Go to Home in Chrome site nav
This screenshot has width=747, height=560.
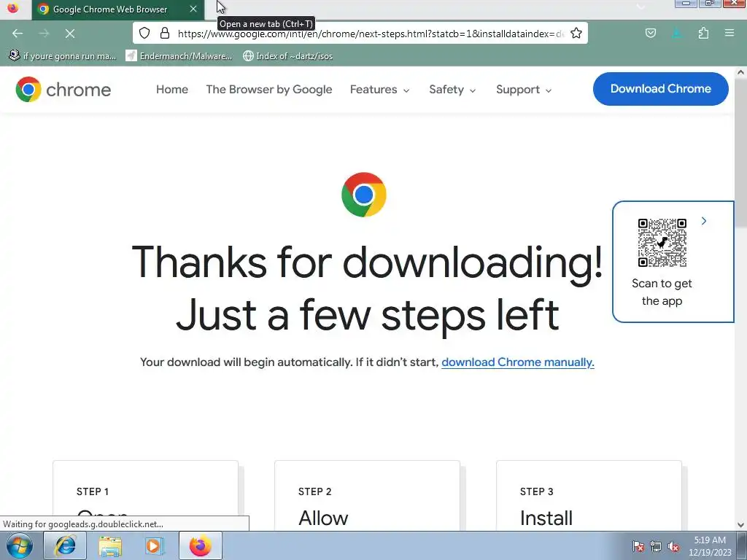coord(172,90)
